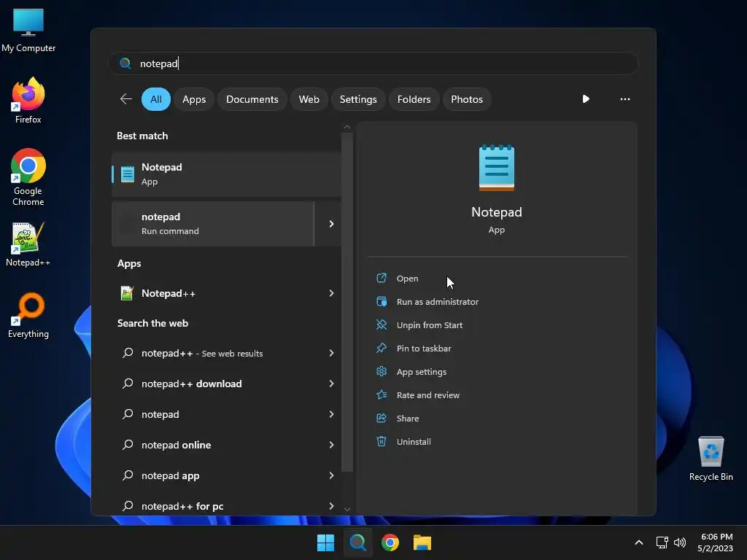The height and width of the screenshot is (560, 747).
Task: Expand the Notepad++ app result chevron
Action: [x=331, y=293]
